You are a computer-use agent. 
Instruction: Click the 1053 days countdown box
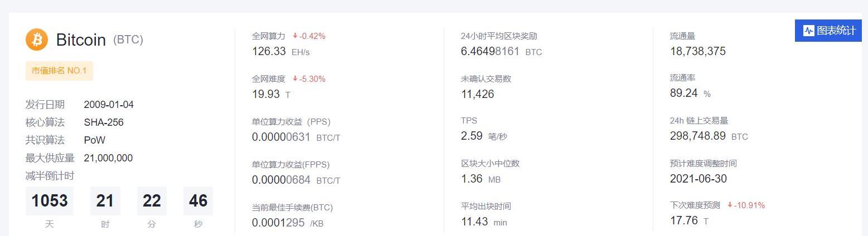coord(50,201)
